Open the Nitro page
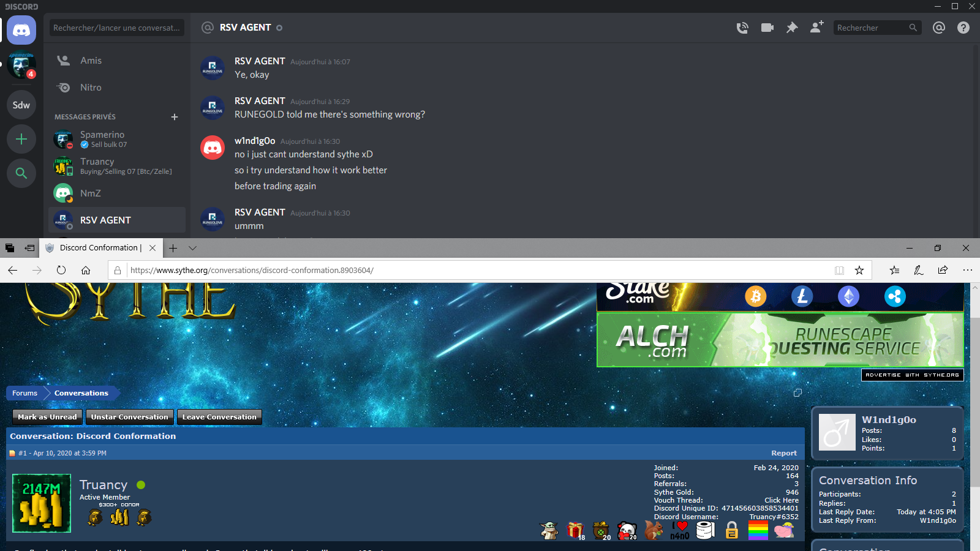 [117, 88]
